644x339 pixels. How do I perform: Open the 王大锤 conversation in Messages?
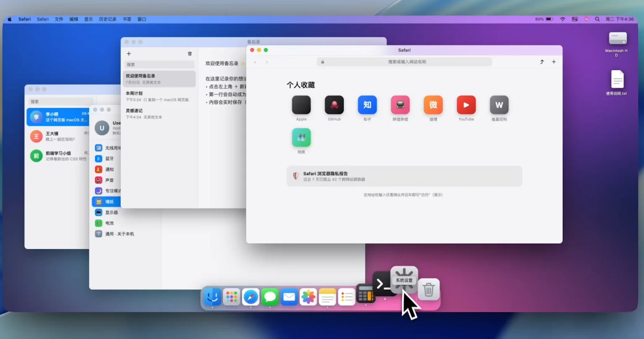58,136
